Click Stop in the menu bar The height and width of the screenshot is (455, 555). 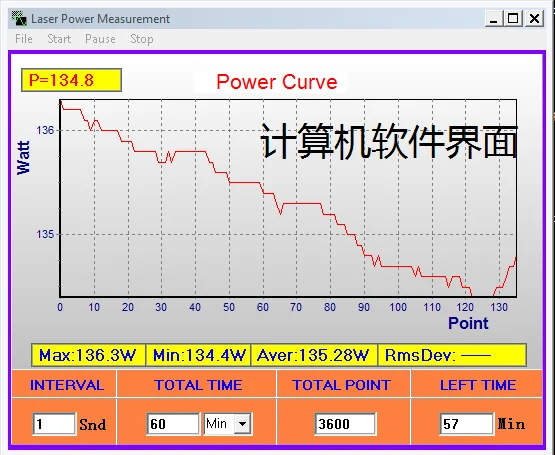tap(142, 39)
